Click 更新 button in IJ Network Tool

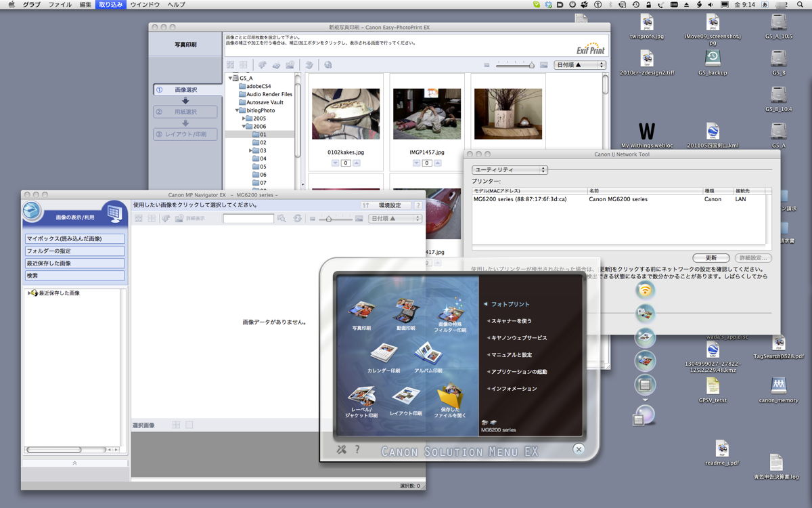pos(711,258)
